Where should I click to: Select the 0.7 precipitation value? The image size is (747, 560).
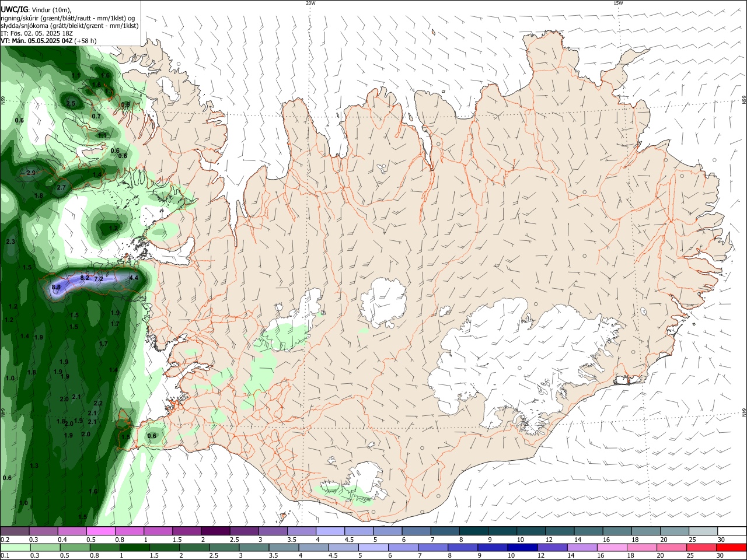[97, 116]
